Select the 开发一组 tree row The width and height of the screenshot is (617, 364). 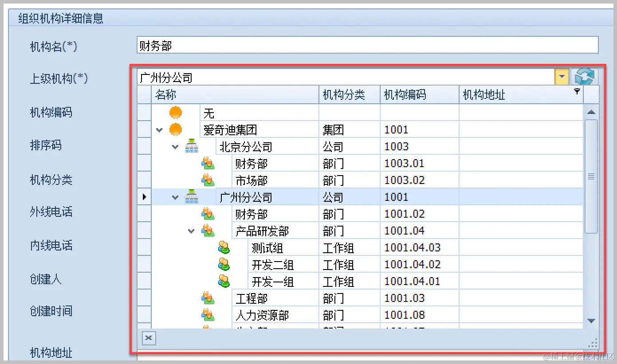pyautogui.click(x=367, y=281)
